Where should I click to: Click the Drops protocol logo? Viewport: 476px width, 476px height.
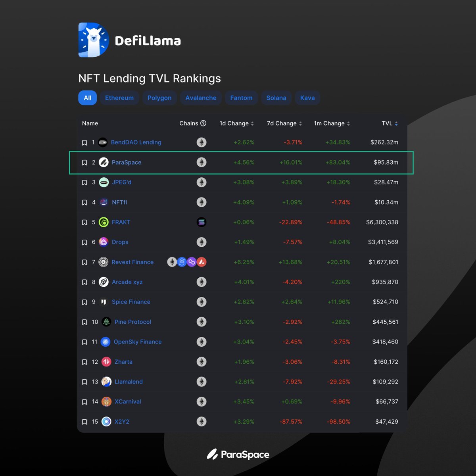(x=104, y=242)
